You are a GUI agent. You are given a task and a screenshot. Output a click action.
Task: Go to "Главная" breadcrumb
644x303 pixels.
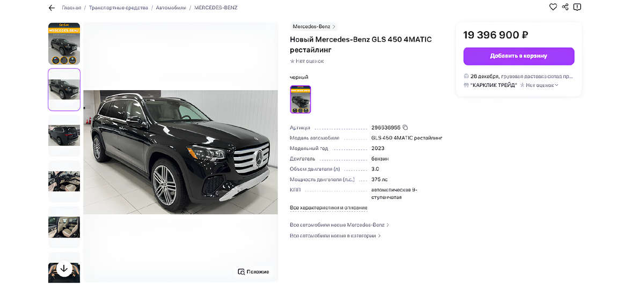[71, 8]
